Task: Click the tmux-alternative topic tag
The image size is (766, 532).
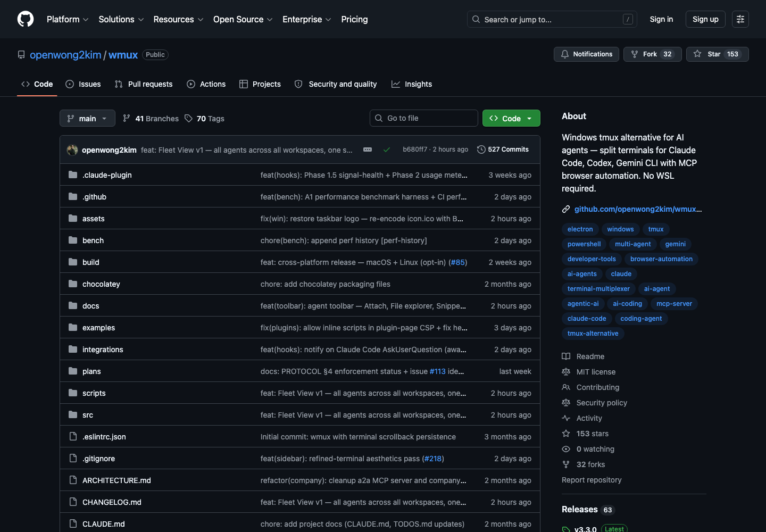Action: 593,334
